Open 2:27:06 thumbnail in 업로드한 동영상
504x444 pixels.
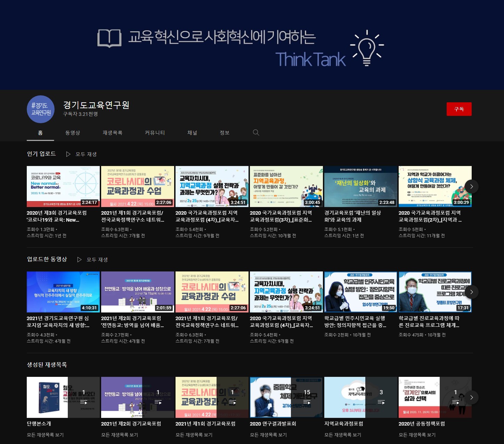(212, 292)
